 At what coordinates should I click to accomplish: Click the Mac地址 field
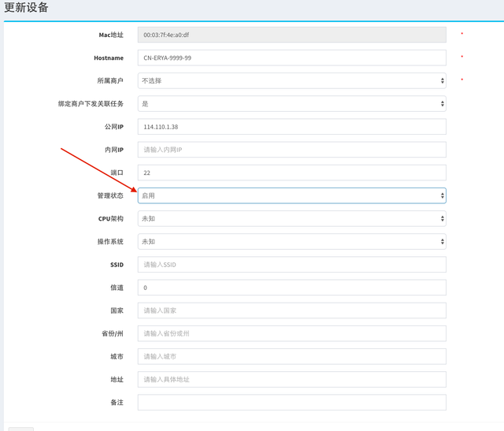click(292, 35)
